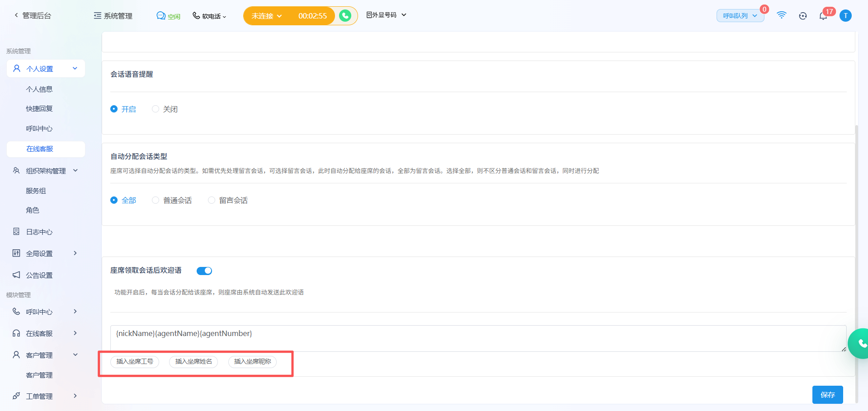Select 关闭 for 会话语音提醒
Screen dimensions: 868x411
(x=156, y=109)
